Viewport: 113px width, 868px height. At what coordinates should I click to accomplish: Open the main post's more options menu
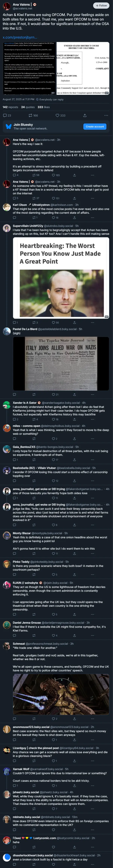pos(106,115)
